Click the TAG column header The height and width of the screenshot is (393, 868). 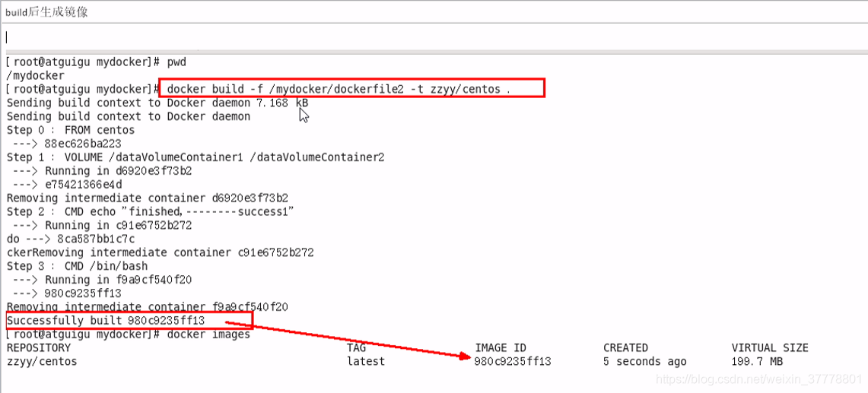[x=357, y=347]
